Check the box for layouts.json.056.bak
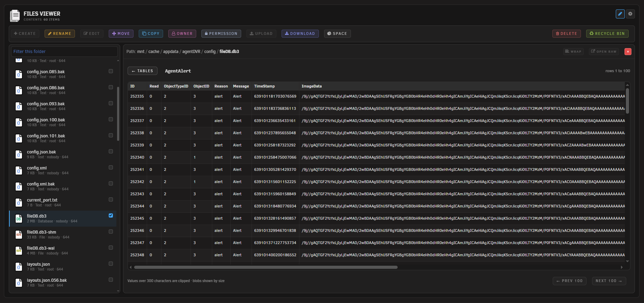Viewport: 644px width, 303px height. (111, 280)
